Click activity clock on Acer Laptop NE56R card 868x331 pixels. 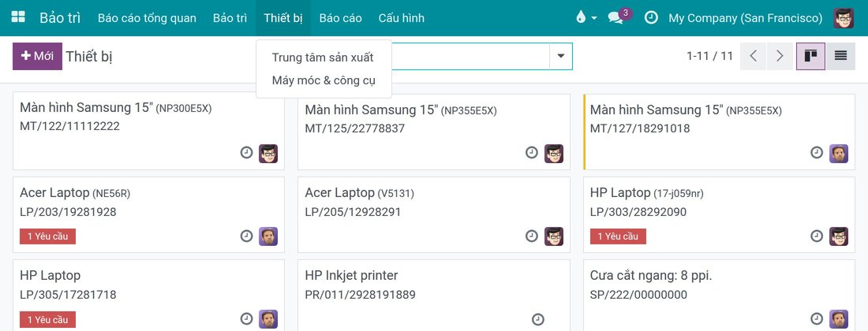247,236
